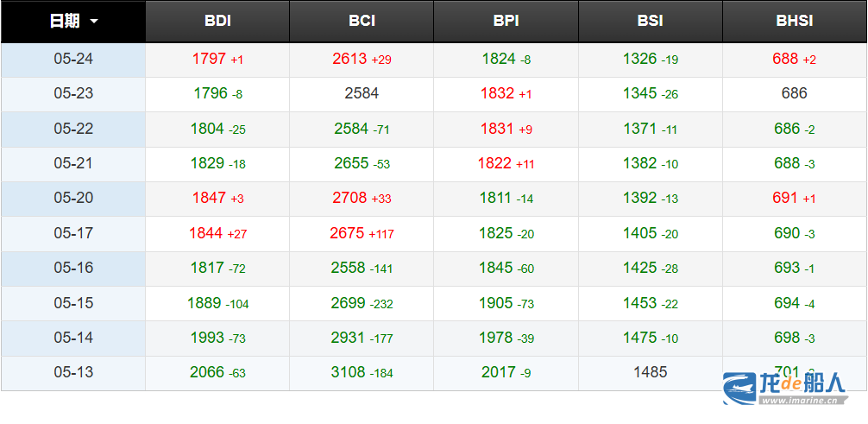Click BHSI value 691 on 05-20
This screenshot has height=424, width=868.
coord(785,198)
